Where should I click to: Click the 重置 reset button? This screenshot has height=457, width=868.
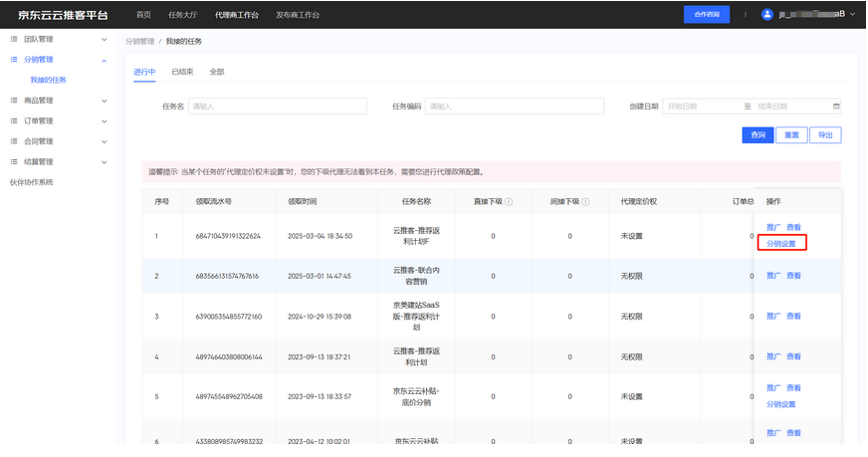click(x=791, y=135)
